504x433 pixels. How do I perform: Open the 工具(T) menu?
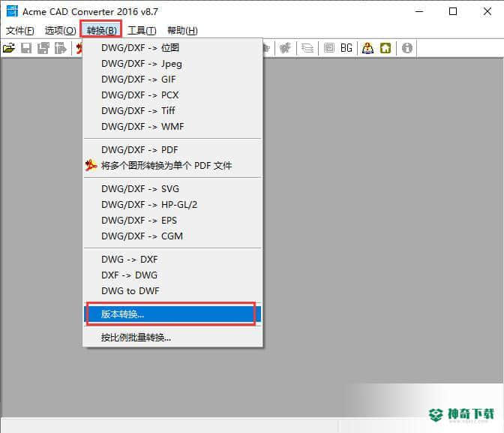142,31
